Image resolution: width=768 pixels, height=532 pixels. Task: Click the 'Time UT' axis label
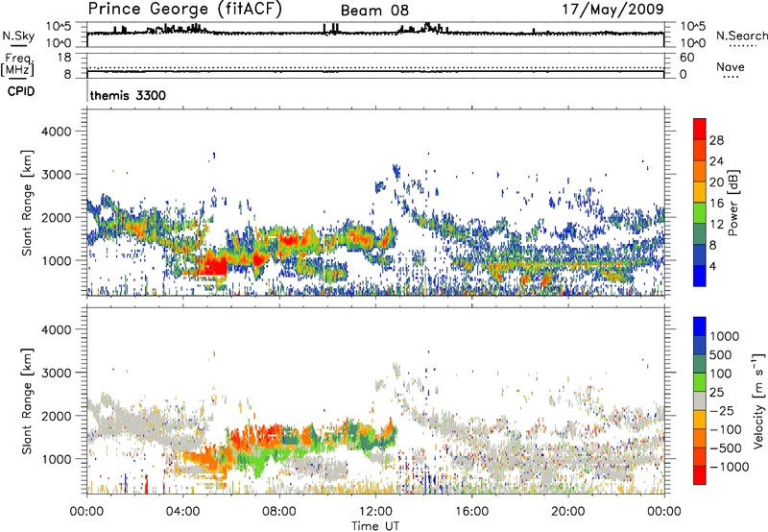click(x=375, y=526)
